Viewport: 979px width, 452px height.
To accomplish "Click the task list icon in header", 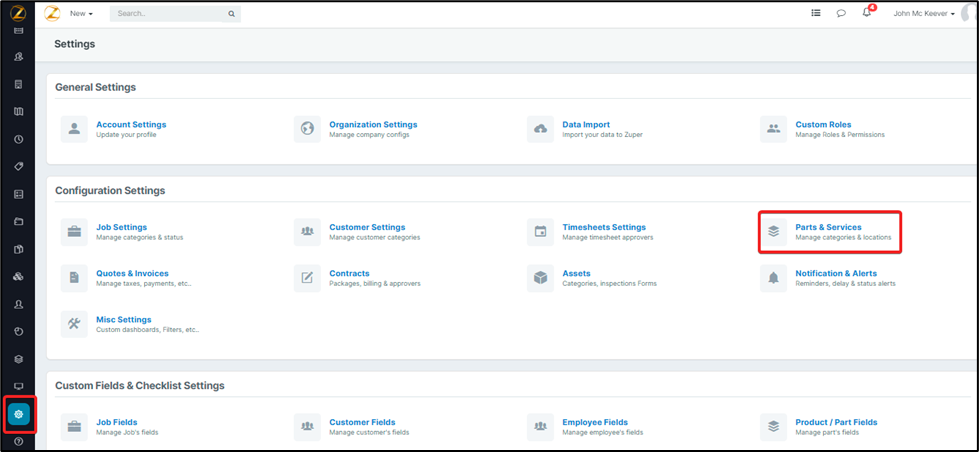I will coord(816,14).
